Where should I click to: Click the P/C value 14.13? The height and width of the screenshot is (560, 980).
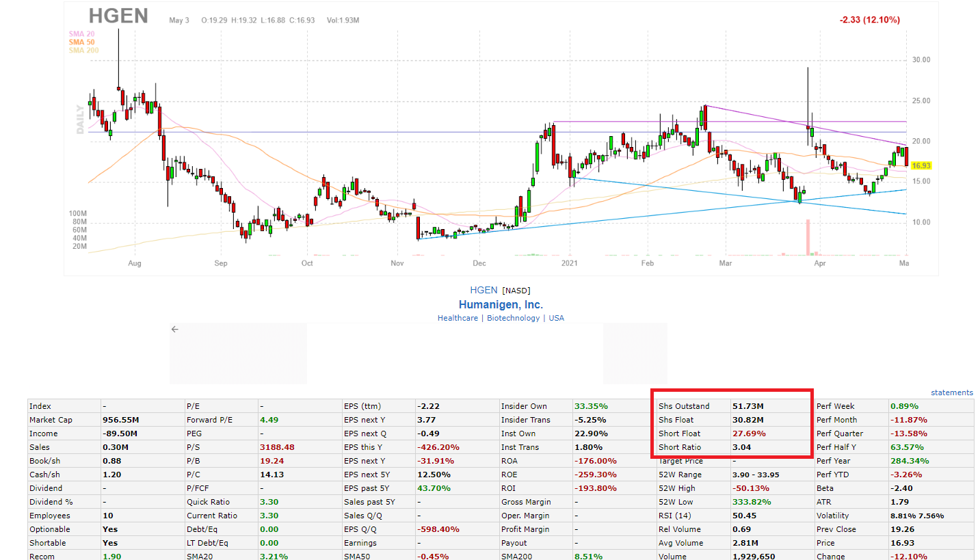[272, 475]
